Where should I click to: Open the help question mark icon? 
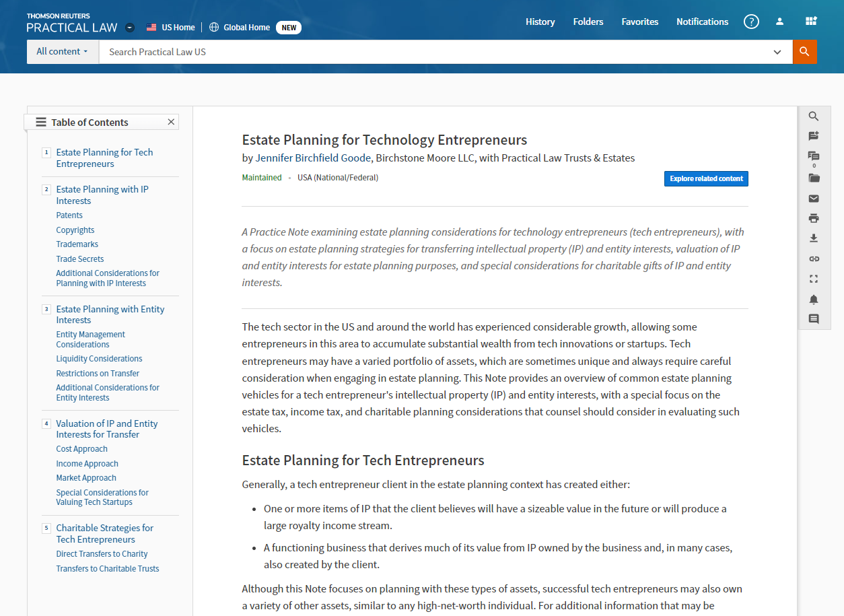tap(751, 22)
